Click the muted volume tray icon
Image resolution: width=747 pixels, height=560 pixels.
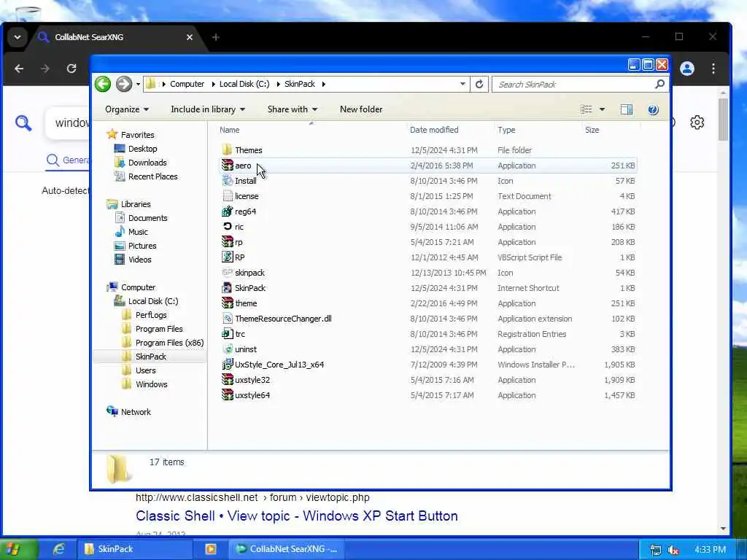(x=673, y=550)
